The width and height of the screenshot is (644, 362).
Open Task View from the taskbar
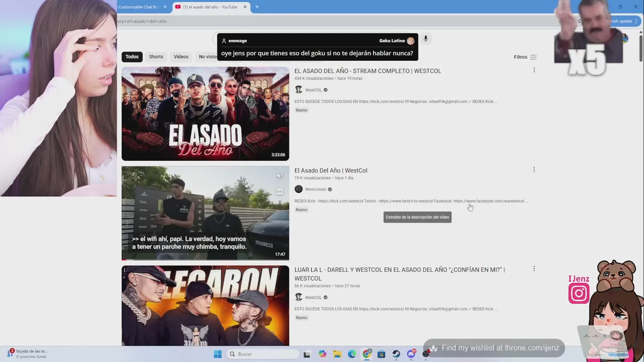coord(307,354)
